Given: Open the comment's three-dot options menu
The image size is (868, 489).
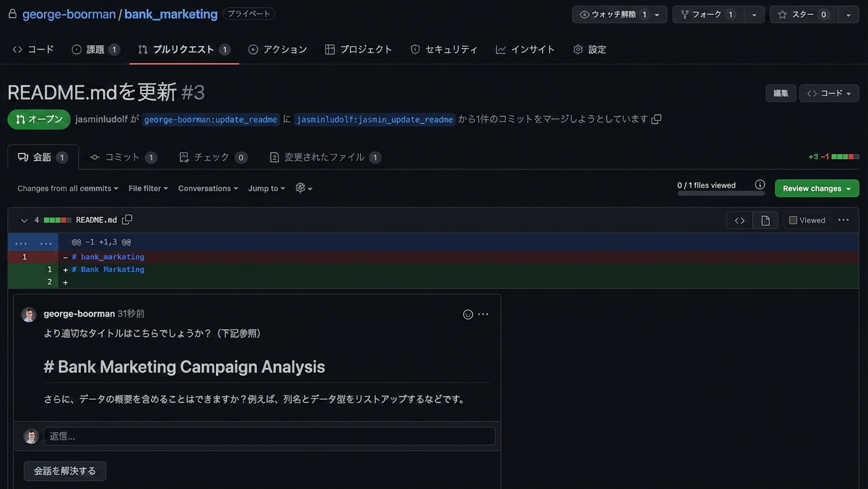Looking at the screenshot, I should click(x=484, y=315).
